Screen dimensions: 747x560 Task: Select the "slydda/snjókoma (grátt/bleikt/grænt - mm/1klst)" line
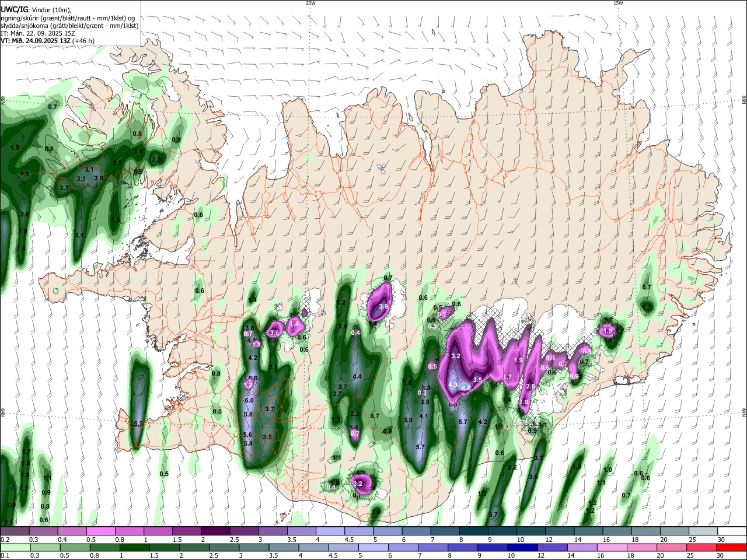tap(69, 25)
